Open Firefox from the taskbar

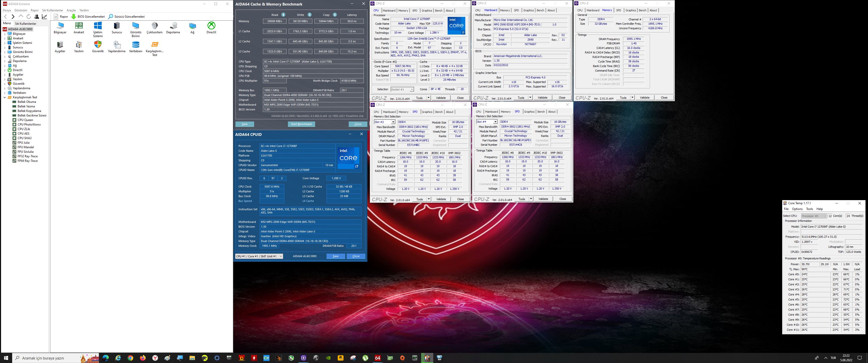click(x=143, y=358)
